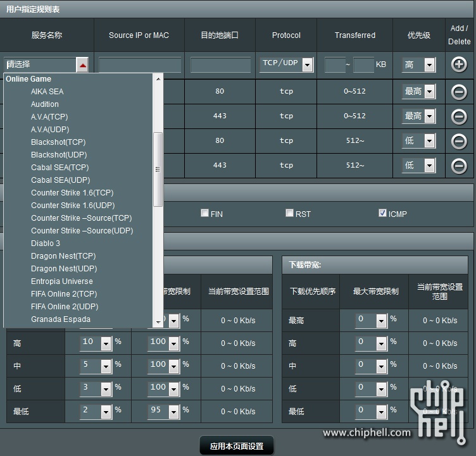Choose A.V.A(UDP) in the dropdown list
The height and width of the screenshot is (456, 476).
coord(50,130)
